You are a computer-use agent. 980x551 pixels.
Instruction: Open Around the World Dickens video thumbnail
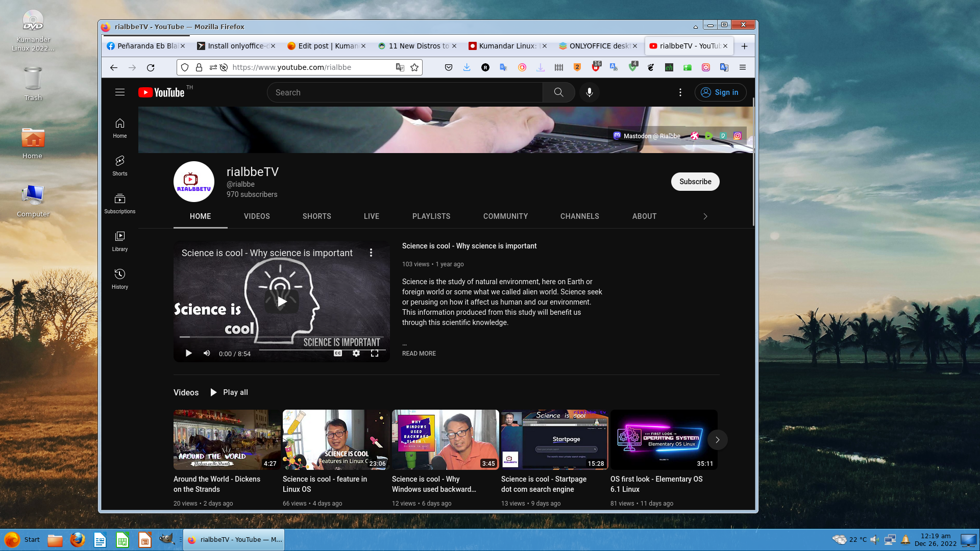point(227,440)
